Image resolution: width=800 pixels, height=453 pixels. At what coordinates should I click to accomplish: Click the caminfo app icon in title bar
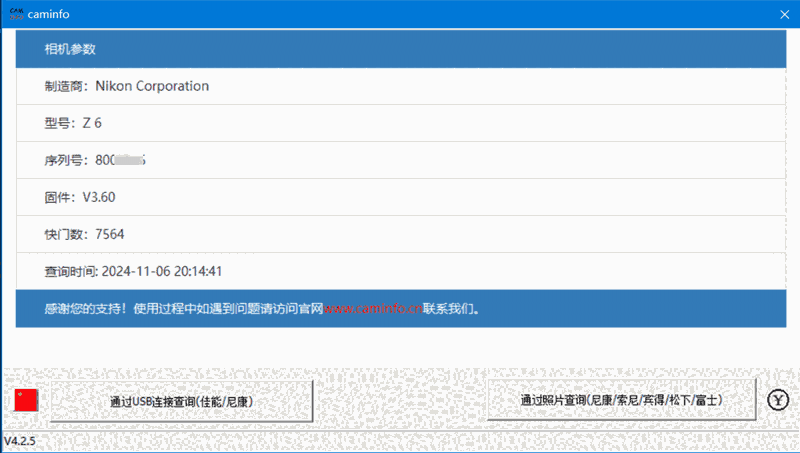click(16, 14)
